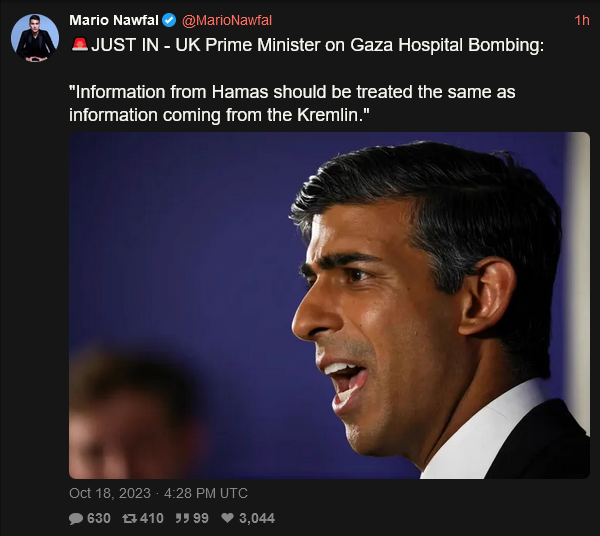The width and height of the screenshot is (600, 536).
Task: Click the reply speech bubble icon
Action: coord(76,518)
